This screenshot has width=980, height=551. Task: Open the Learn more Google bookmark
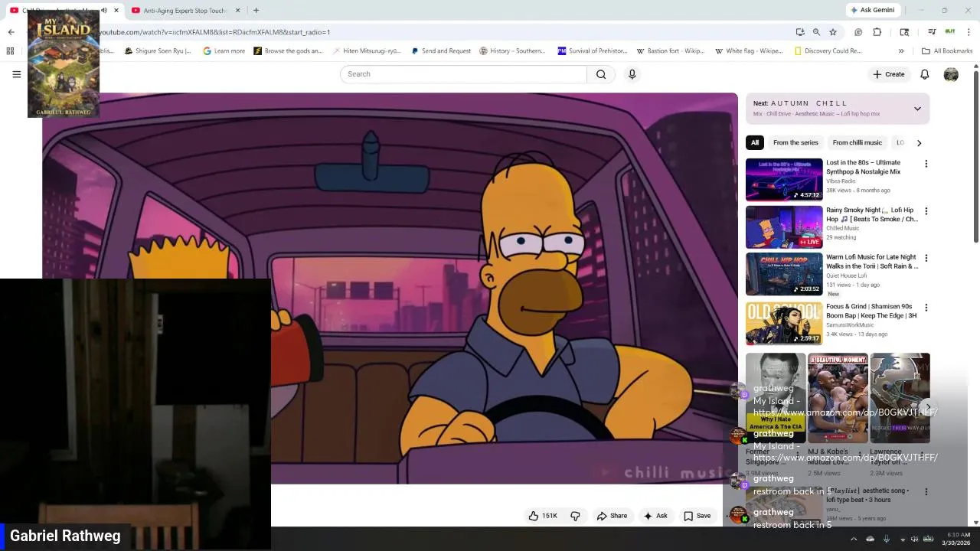(224, 51)
